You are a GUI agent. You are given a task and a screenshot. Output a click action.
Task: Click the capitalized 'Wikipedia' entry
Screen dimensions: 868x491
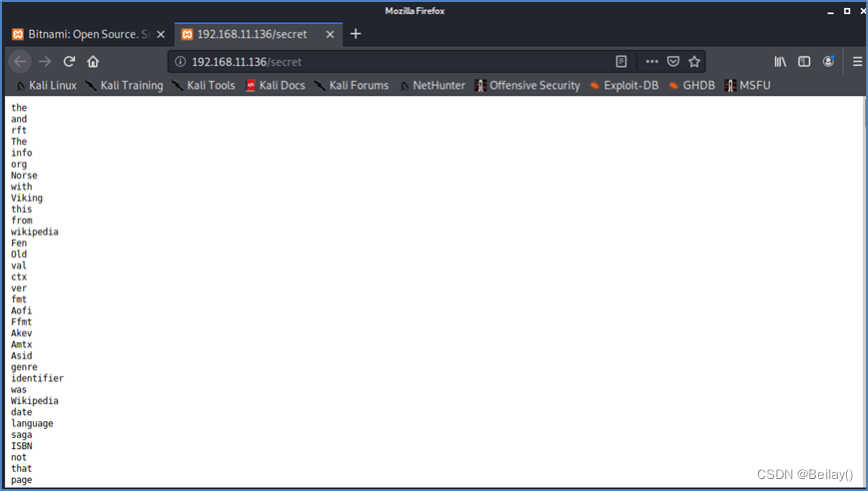tap(34, 401)
